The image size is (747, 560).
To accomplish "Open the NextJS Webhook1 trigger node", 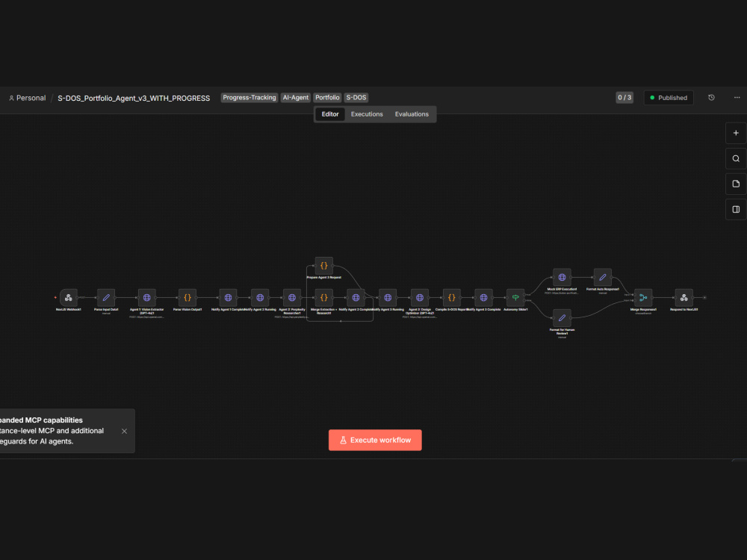I will tap(69, 298).
